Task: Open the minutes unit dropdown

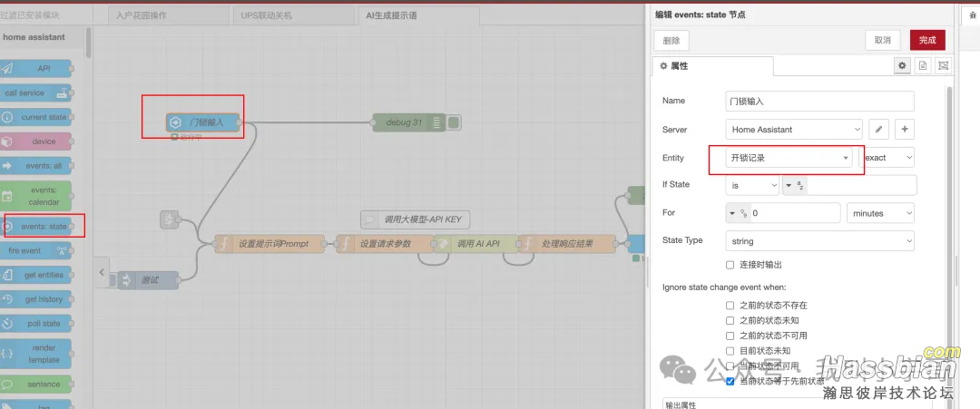Action: click(879, 213)
